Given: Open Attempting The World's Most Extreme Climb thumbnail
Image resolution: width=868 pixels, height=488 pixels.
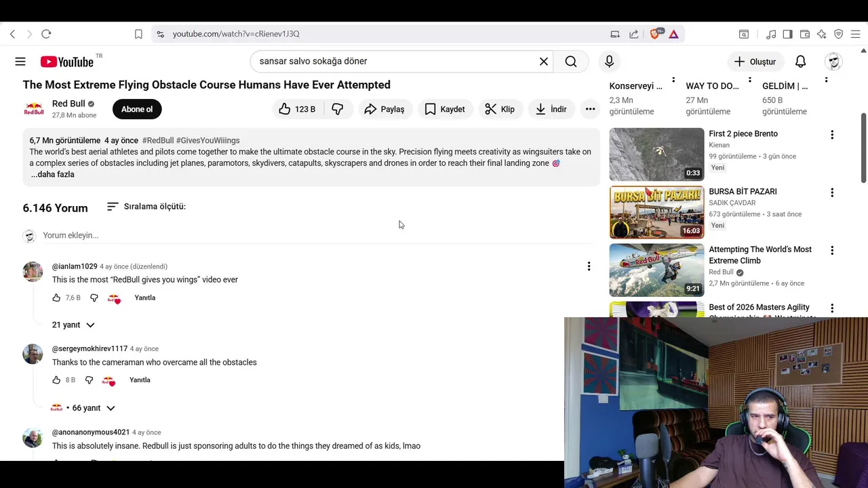Looking at the screenshot, I should [x=656, y=270].
